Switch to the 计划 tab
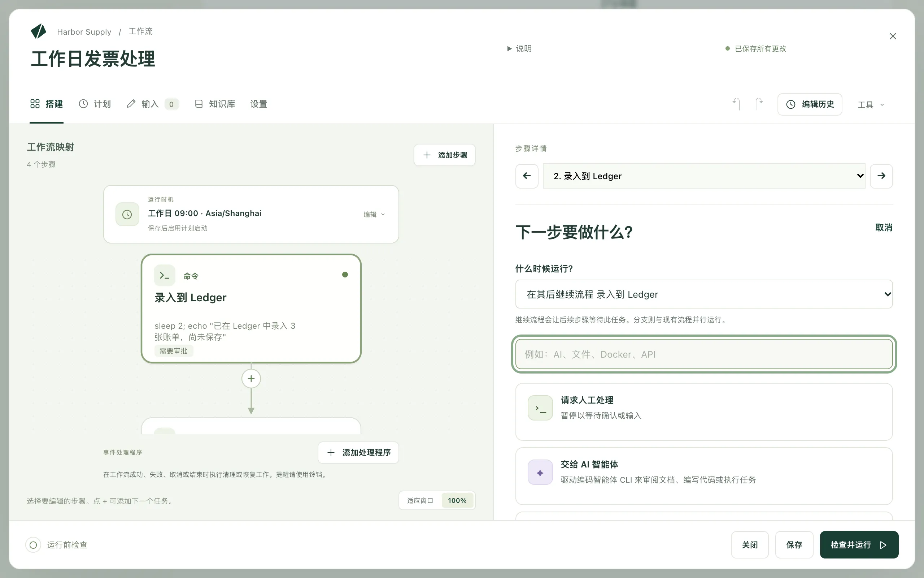This screenshot has width=924, height=578. [95, 104]
